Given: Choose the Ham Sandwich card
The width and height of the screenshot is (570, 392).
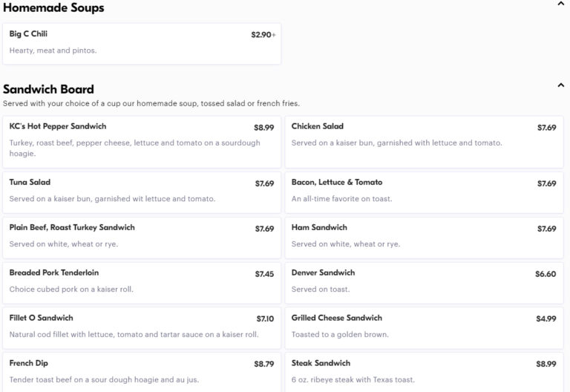Looking at the screenshot, I should tap(424, 238).
